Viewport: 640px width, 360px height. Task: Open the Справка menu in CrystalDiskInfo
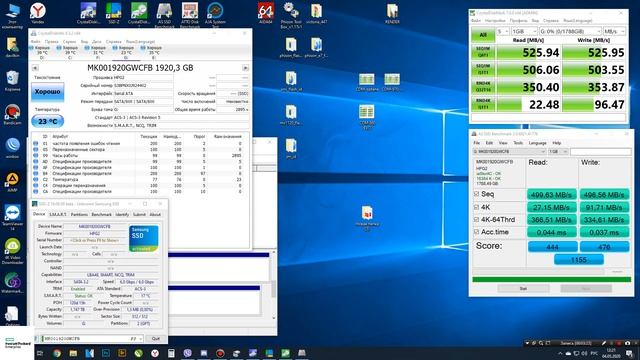tap(113, 42)
